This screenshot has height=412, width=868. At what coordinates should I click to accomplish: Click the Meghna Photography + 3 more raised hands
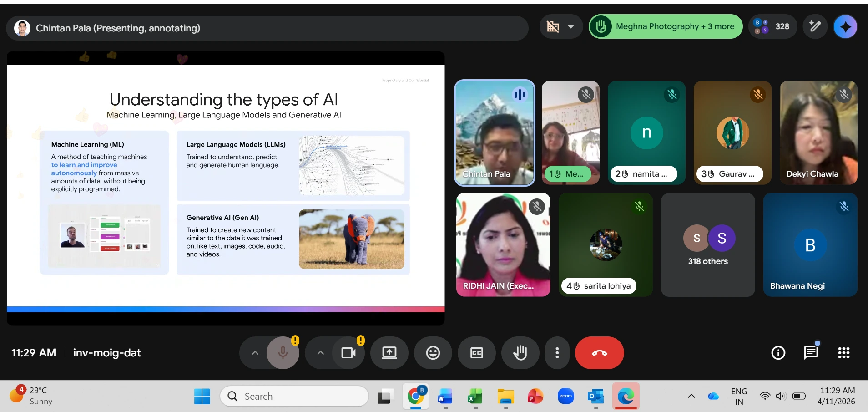(666, 26)
